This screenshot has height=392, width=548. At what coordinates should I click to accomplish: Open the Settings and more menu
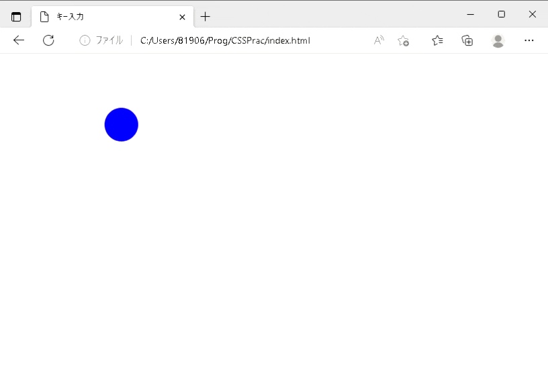pos(529,40)
